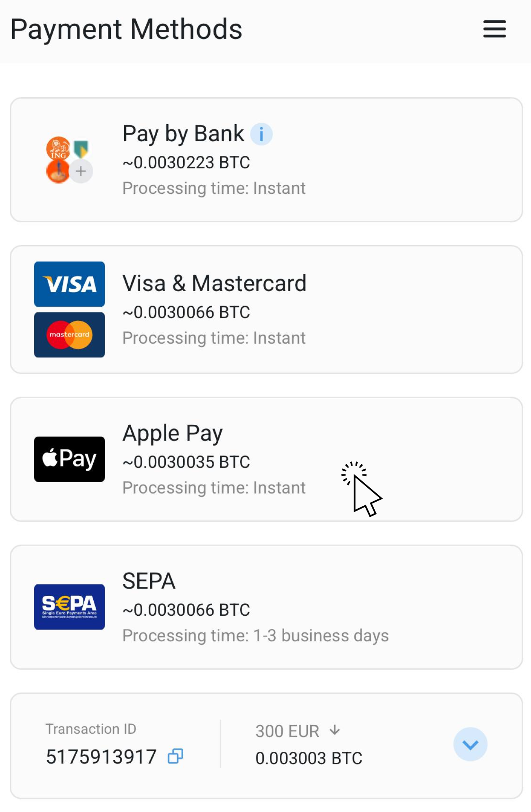Copy the Transaction ID number

pos(176,756)
